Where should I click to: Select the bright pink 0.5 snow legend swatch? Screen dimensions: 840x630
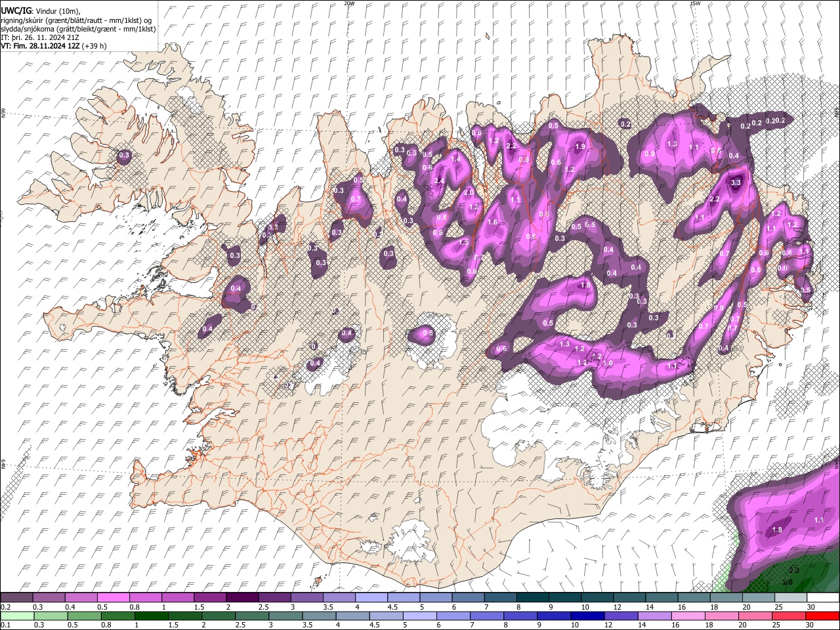[x=113, y=598]
